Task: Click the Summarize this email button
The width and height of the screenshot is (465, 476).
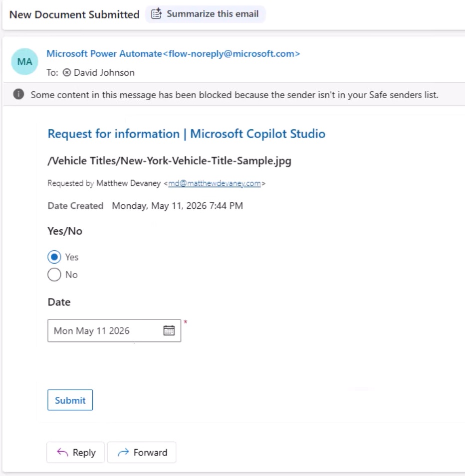Action: click(205, 14)
